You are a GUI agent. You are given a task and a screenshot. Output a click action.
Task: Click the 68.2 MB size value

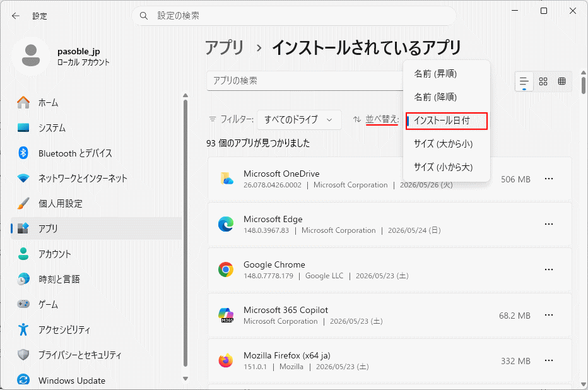pyautogui.click(x=515, y=316)
